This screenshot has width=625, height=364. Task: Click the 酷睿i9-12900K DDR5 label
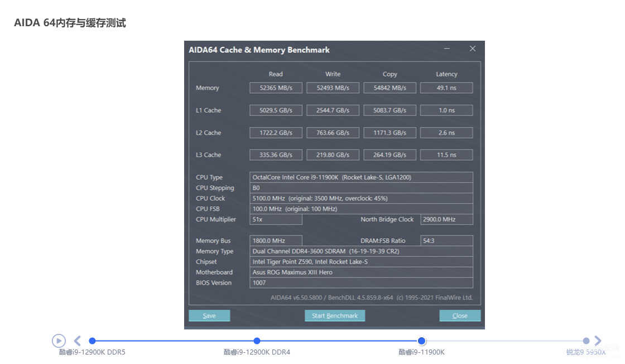(x=92, y=352)
